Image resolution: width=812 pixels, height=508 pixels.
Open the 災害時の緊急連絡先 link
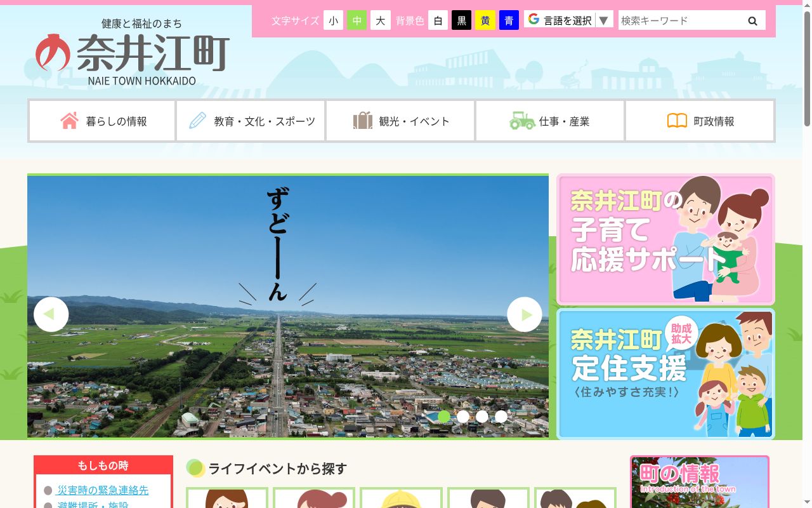point(103,490)
